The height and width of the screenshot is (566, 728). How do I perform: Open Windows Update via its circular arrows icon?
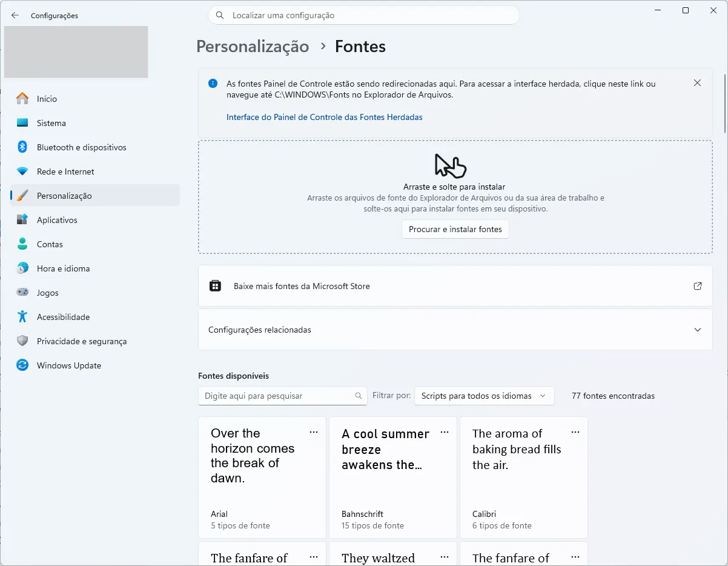pyautogui.click(x=22, y=365)
